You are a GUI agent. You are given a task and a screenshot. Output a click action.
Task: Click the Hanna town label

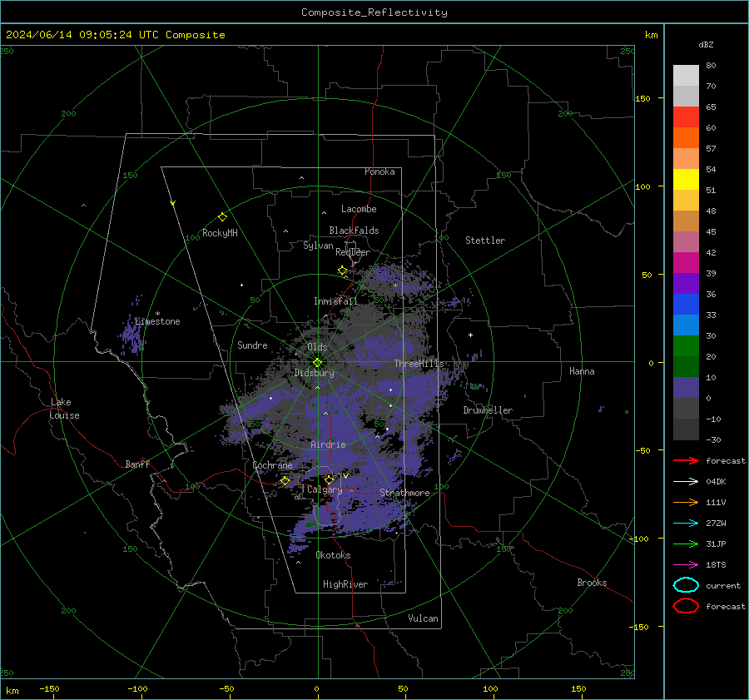click(582, 371)
